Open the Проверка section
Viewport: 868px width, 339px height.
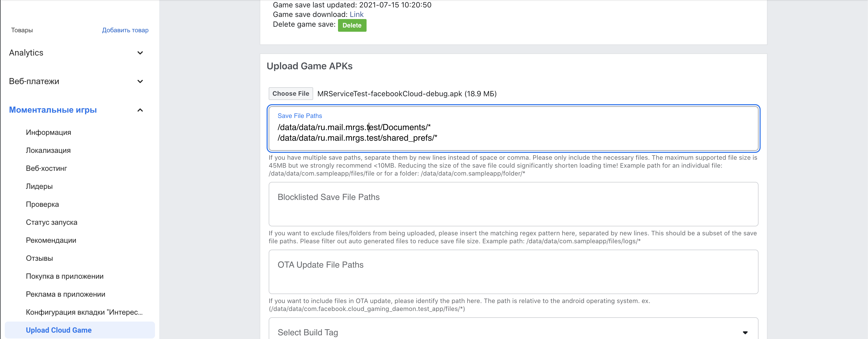point(42,204)
